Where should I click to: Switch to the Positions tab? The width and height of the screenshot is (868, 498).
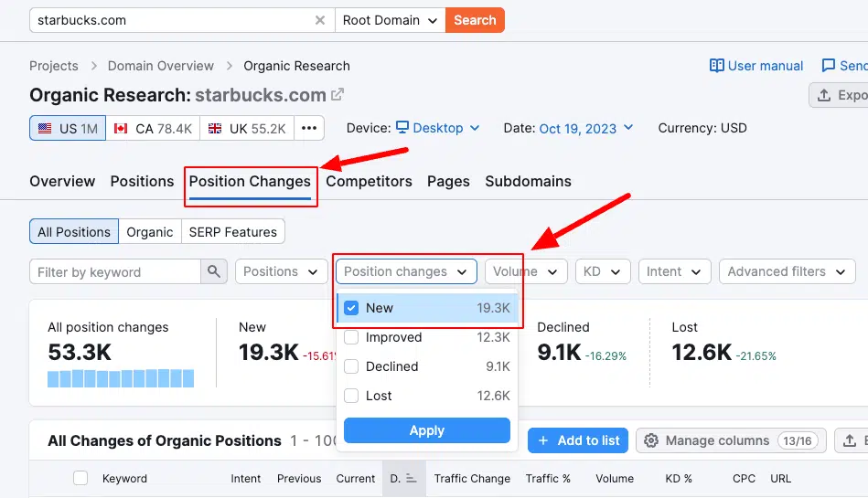[143, 182]
